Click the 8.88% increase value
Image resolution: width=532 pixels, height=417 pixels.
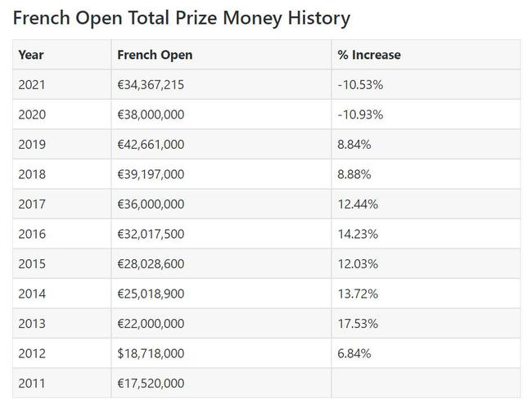point(354,174)
